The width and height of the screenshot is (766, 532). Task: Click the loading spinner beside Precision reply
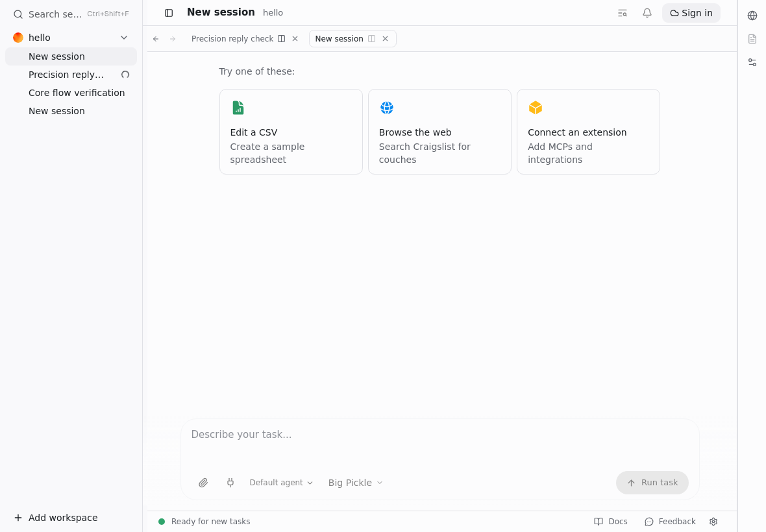coord(125,75)
